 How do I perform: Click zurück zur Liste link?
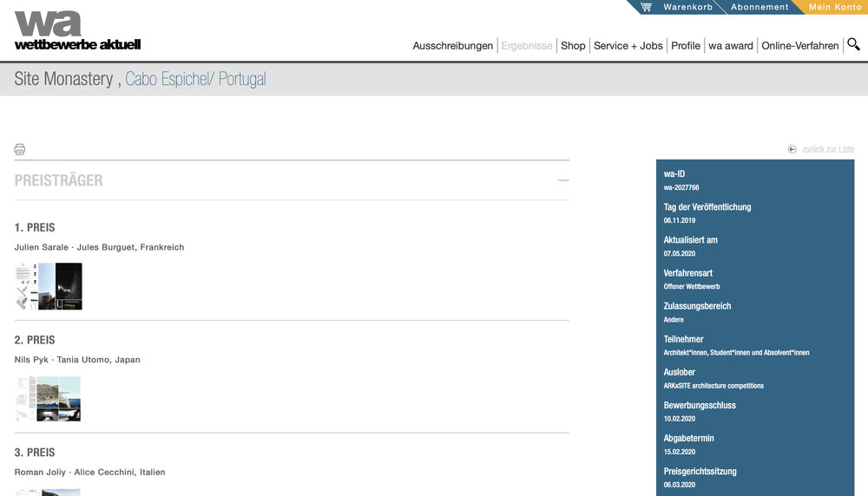point(828,149)
